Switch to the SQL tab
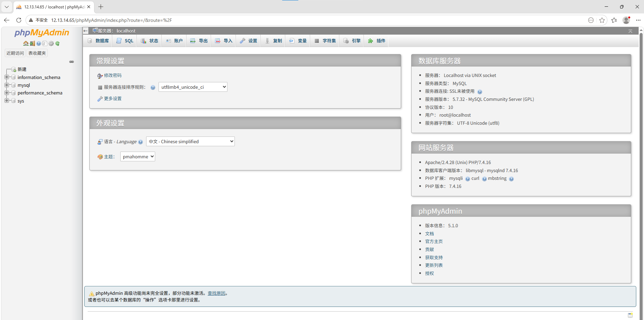 125,41
